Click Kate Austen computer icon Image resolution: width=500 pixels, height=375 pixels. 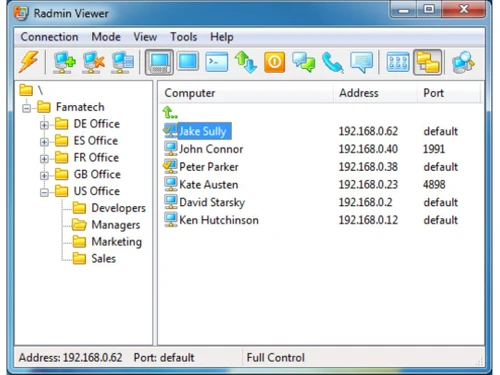pyautogui.click(x=171, y=184)
